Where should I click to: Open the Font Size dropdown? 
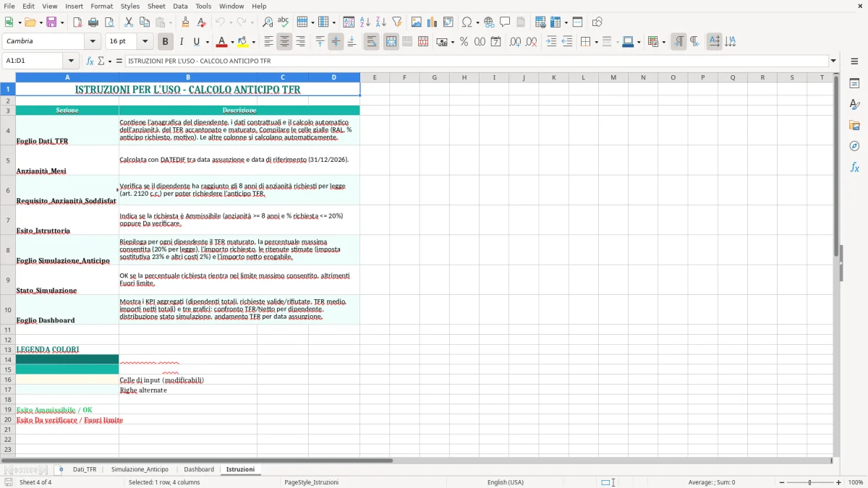[145, 42]
